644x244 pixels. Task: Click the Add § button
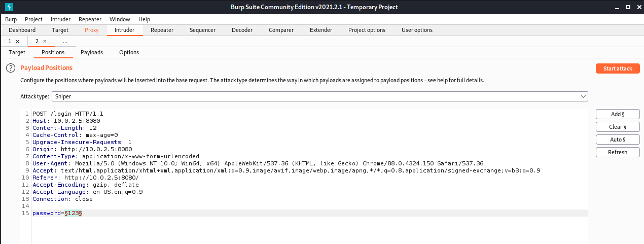coord(618,114)
